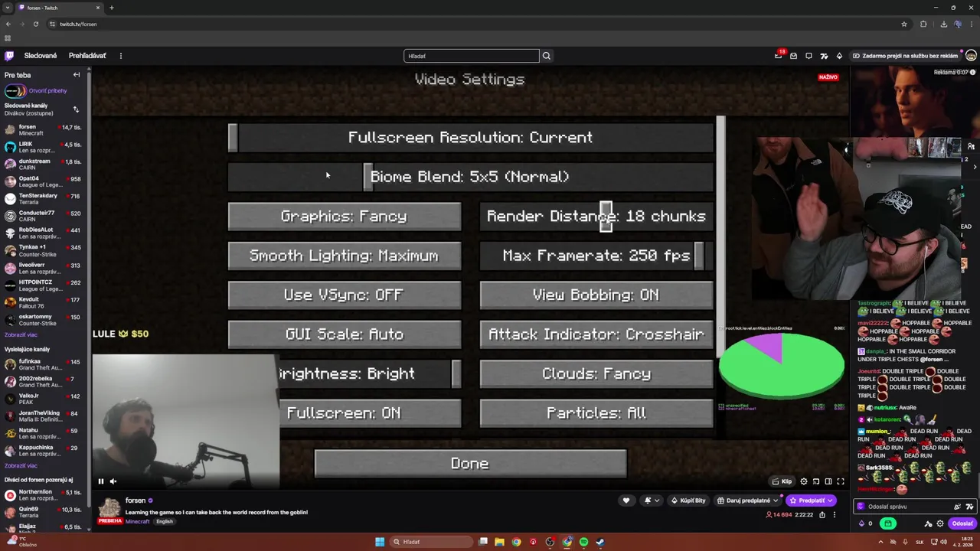Open the three-dot more menu in top nav
This screenshot has height=551, width=980.
120,56
